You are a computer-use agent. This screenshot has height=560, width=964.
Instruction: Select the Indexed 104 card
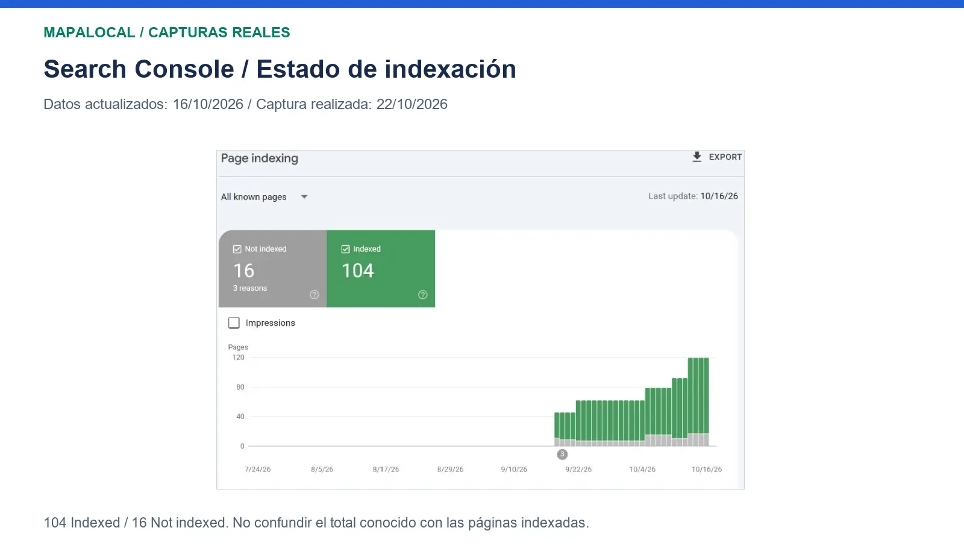coord(381,269)
